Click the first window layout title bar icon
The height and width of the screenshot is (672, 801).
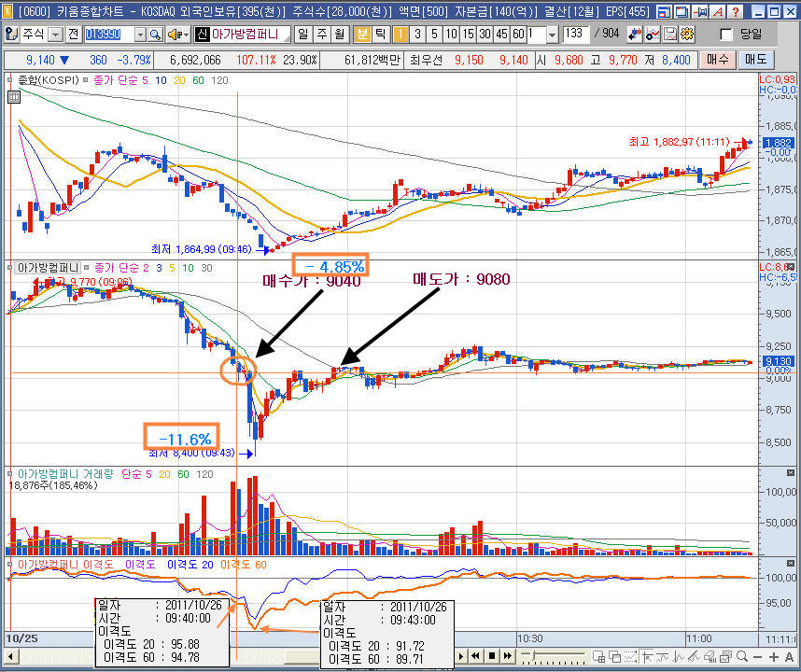[x=664, y=11]
